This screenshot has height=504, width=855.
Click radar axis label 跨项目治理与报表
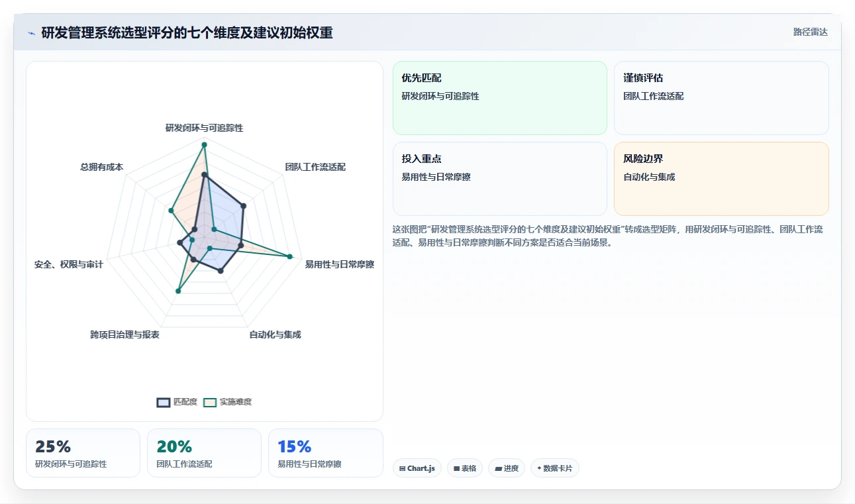[x=125, y=334]
